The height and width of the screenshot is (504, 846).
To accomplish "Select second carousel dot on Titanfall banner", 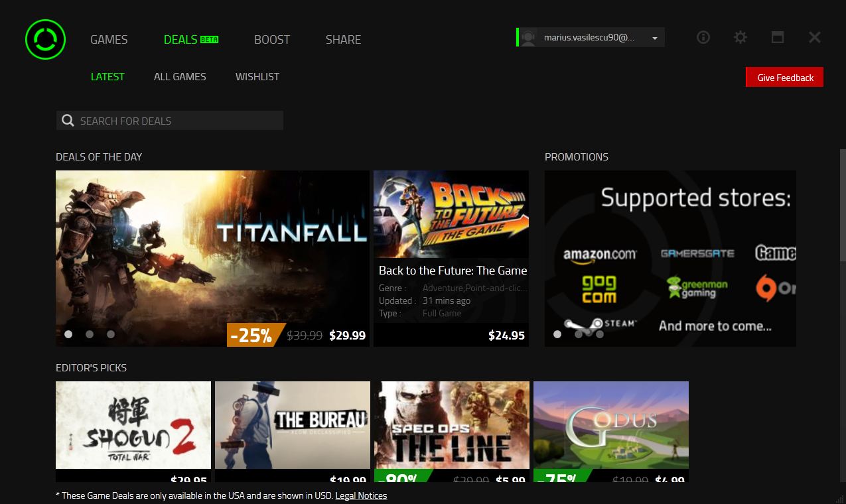I will coord(90,334).
